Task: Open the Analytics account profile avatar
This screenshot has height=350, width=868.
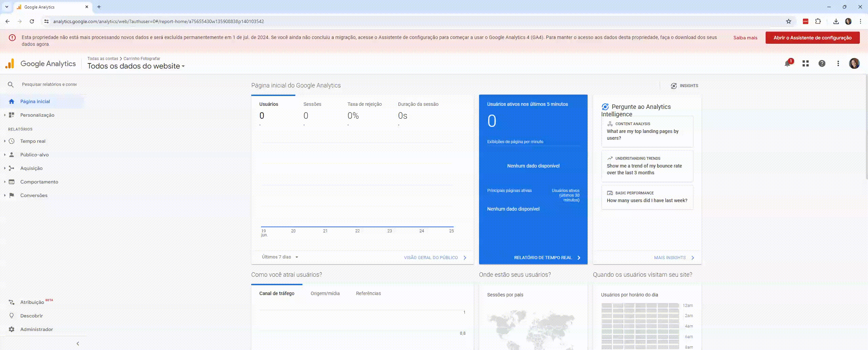Action: (x=854, y=63)
